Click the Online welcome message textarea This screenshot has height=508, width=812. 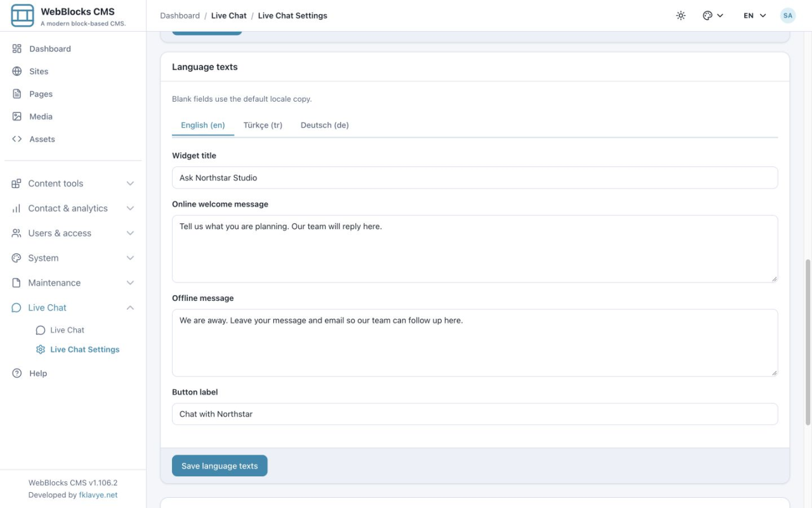coord(475,249)
